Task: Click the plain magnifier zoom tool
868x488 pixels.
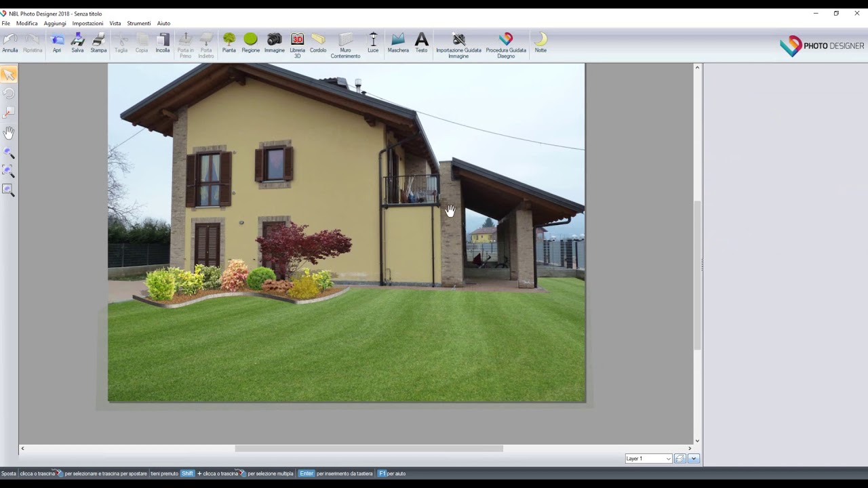Action: pos(8,153)
